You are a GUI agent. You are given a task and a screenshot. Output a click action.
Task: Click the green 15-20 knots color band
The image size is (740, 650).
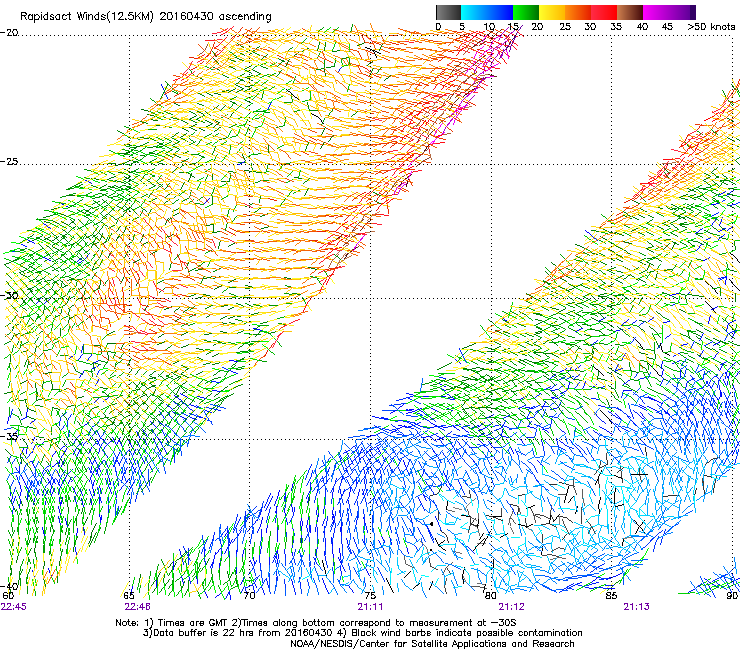(x=526, y=12)
